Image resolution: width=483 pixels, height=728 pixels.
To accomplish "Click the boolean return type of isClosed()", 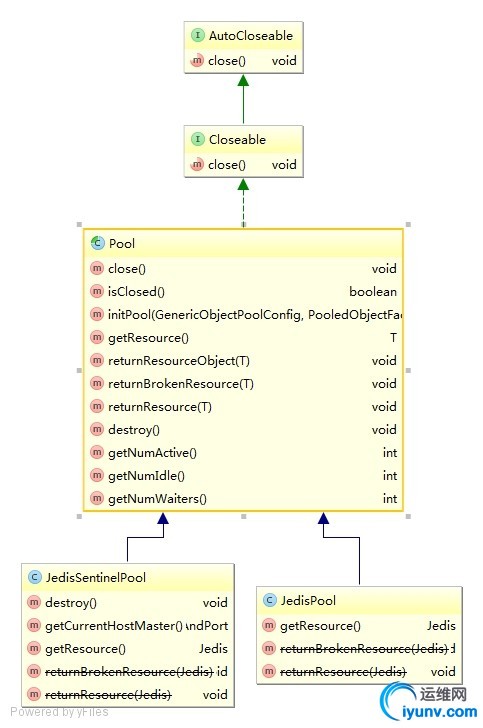I will pos(373,292).
